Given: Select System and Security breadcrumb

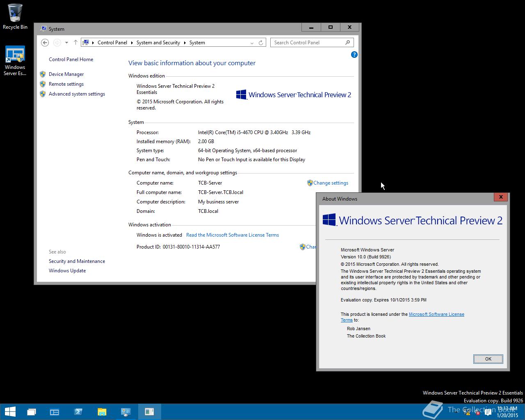Looking at the screenshot, I should (x=158, y=43).
